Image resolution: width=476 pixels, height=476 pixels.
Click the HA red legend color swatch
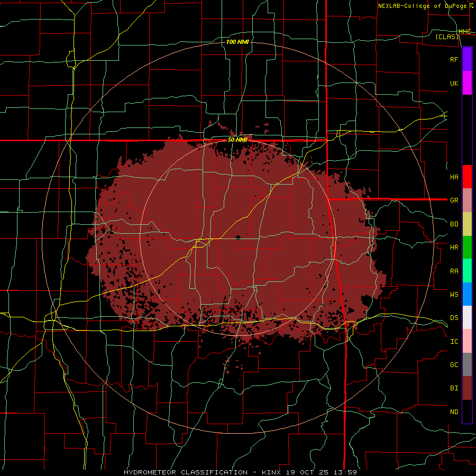pyautogui.click(x=467, y=177)
